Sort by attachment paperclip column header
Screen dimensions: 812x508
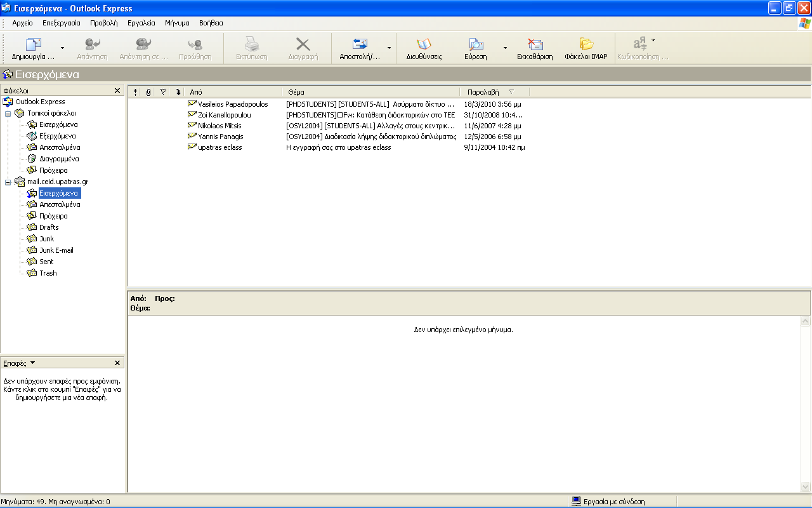pyautogui.click(x=148, y=92)
